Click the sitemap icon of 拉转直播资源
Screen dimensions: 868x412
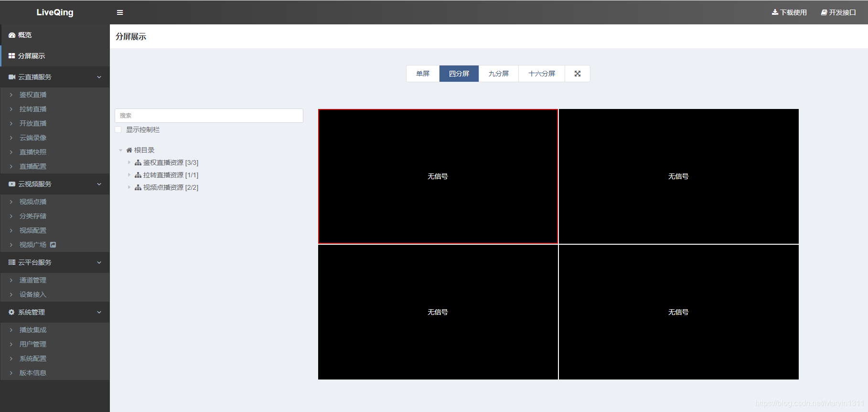click(x=138, y=175)
